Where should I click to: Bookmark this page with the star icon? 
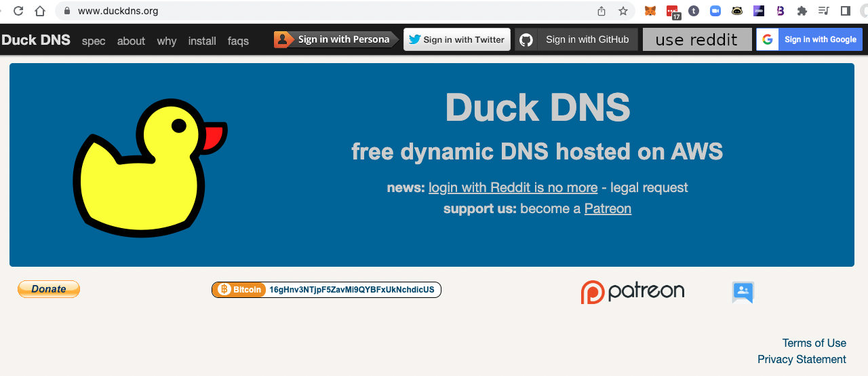click(x=623, y=11)
